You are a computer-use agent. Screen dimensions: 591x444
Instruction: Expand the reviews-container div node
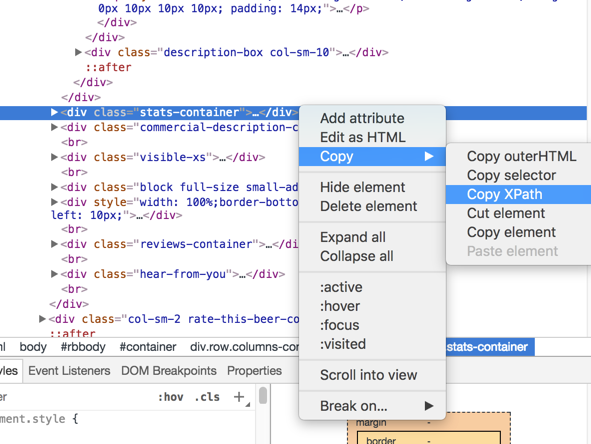coord(54,244)
